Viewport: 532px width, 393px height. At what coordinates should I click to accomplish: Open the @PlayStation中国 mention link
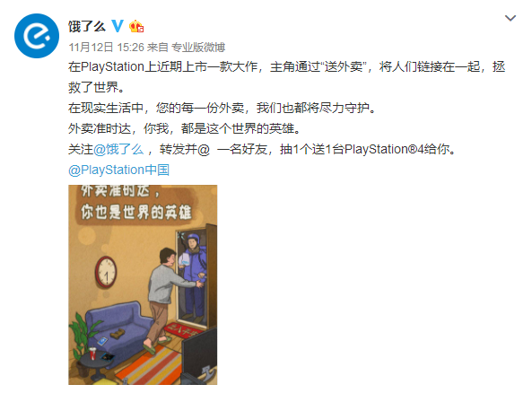pyautogui.click(x=118, y=170)
